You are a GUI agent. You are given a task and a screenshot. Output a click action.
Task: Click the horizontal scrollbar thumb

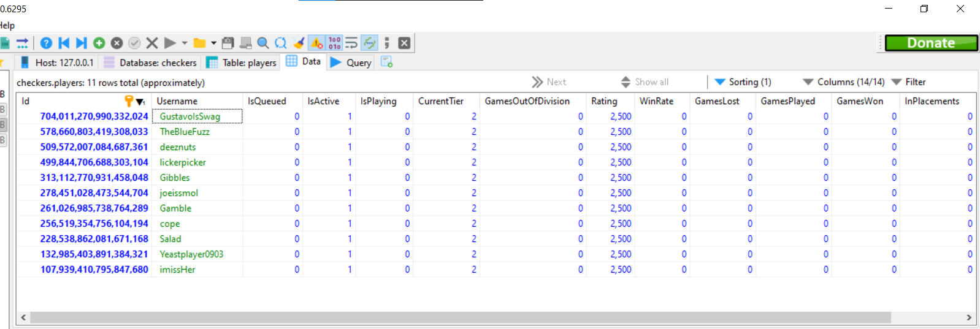coord(460,317)
